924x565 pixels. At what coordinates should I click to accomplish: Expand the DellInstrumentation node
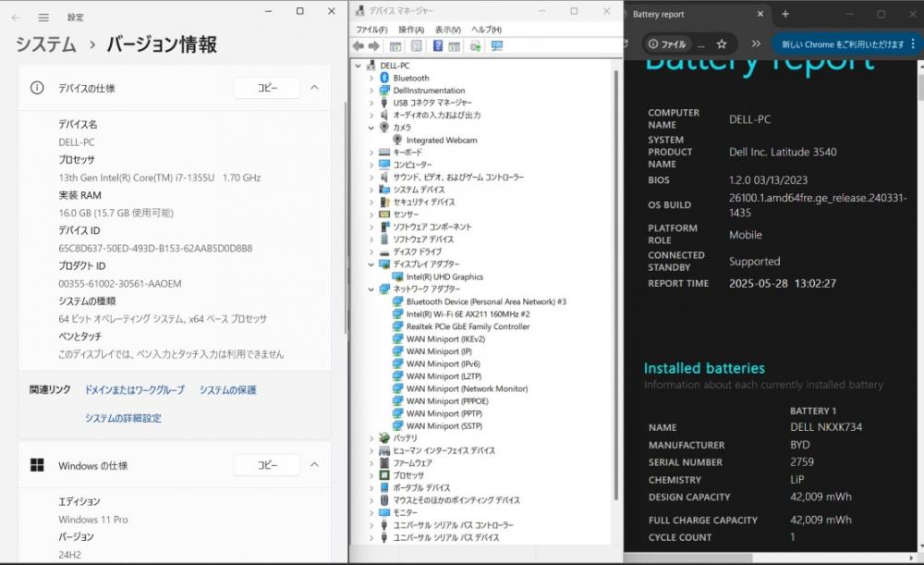(371, 91)
